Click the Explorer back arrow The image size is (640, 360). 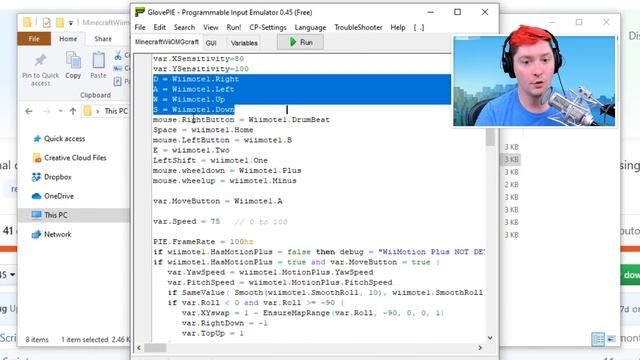click(x=29, y=111)
